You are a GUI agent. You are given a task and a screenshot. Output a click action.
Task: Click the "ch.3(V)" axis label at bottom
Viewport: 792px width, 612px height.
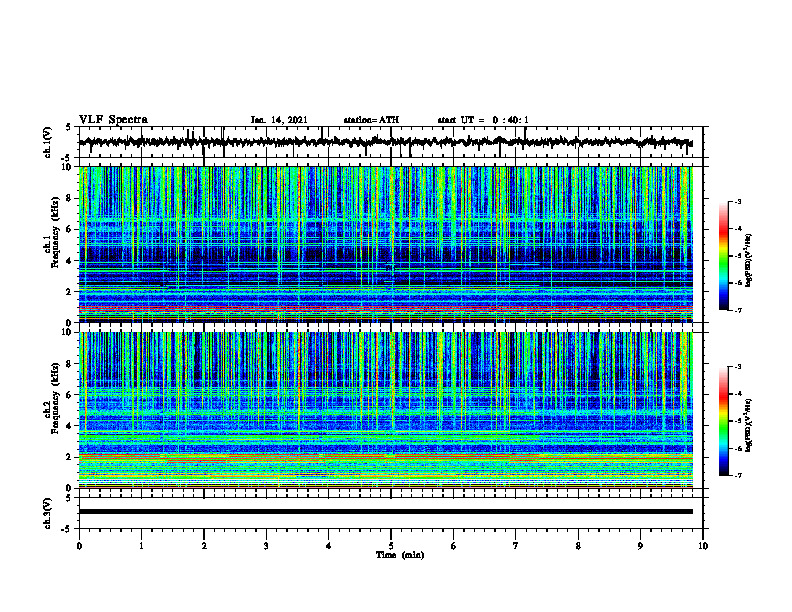pyautogui.click(x=48, y=513)
